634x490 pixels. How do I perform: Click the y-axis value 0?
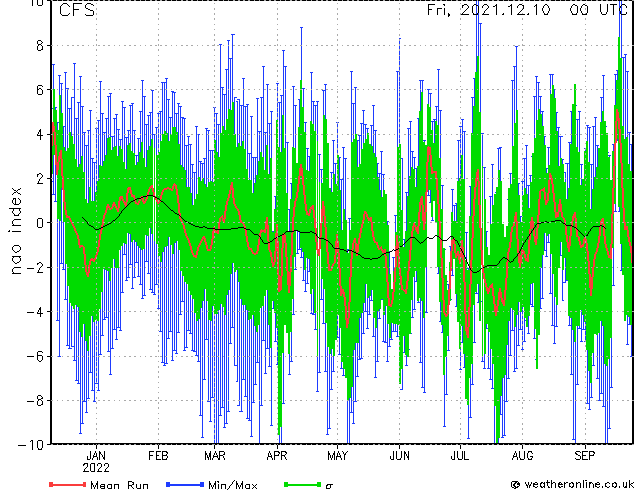(40, 223)
